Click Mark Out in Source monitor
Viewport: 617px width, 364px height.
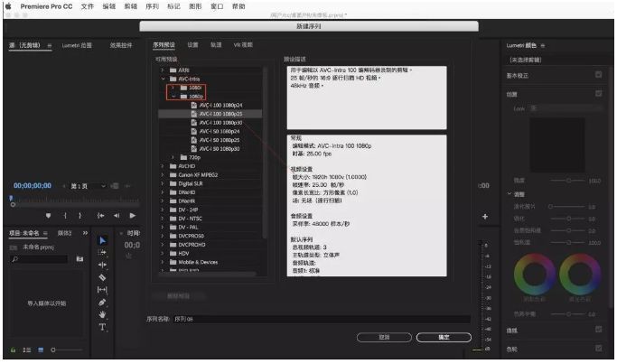click(x=79, y=216)
